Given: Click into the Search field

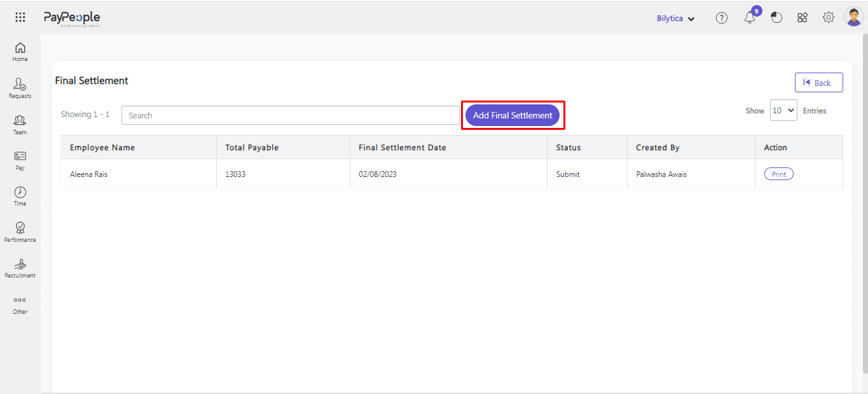Looking at the screenshot, I should [290, 115].
